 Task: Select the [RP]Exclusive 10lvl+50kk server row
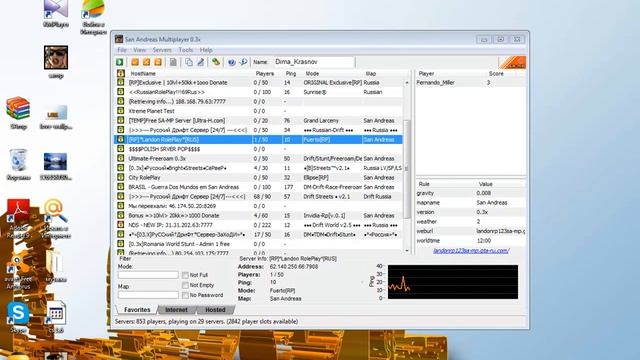coord(259,82)
